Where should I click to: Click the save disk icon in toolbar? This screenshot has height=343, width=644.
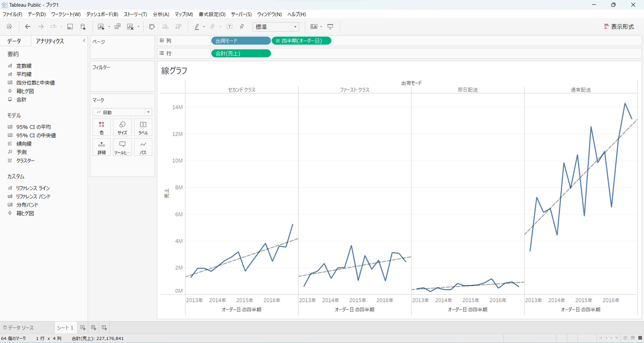tap(70, 27)
